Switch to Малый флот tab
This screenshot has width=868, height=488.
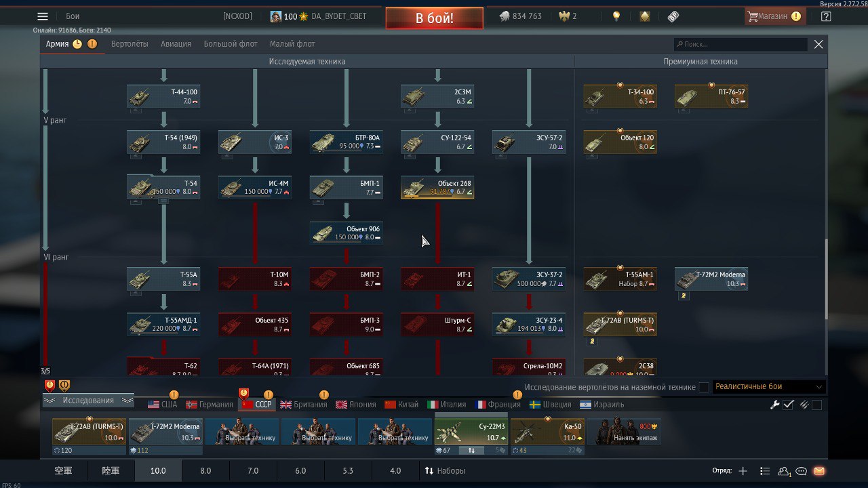[292, 44]
